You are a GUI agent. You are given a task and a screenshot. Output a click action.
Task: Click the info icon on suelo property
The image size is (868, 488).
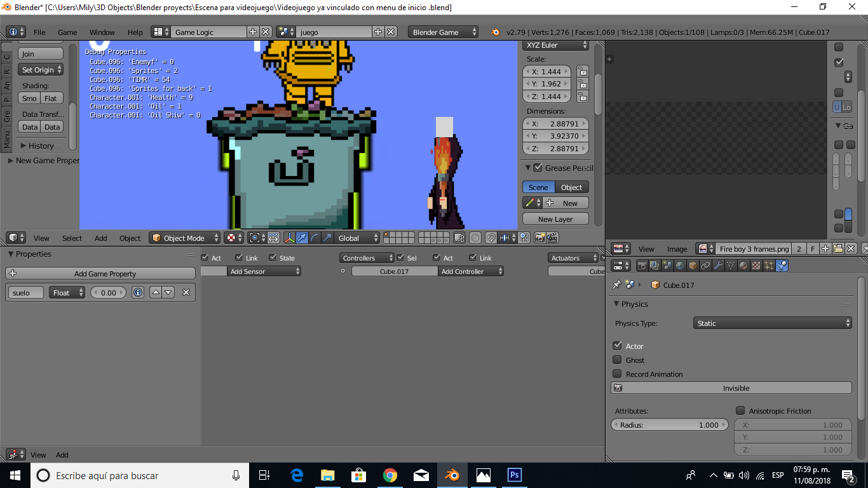(x=138, y=292)
